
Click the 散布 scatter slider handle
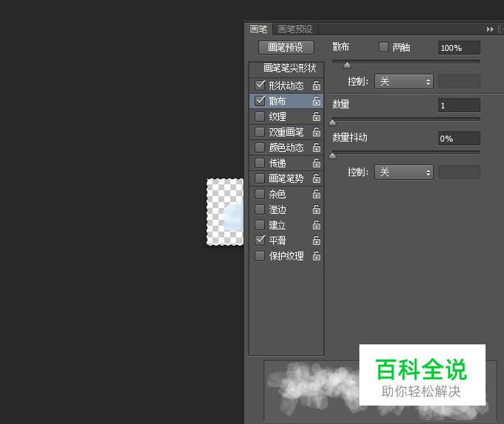coord(347,66)
